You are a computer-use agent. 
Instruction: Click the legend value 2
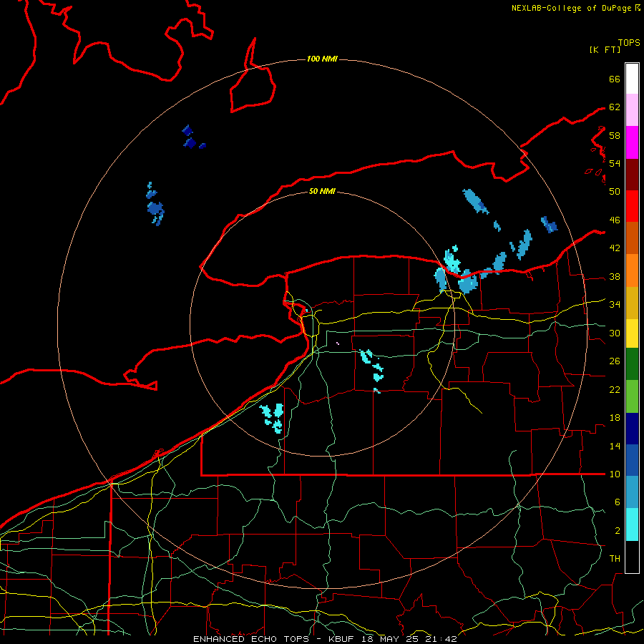tap(618, 531)
